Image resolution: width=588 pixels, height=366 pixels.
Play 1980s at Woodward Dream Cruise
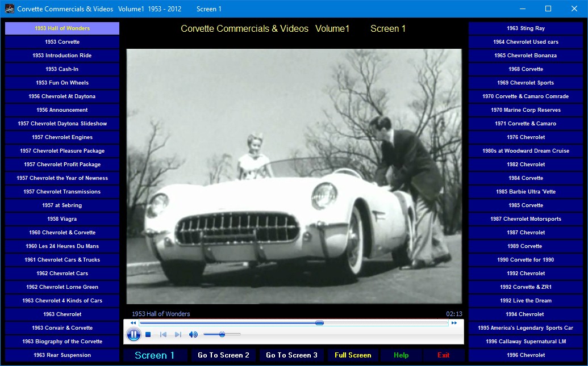tap(526, 150)
